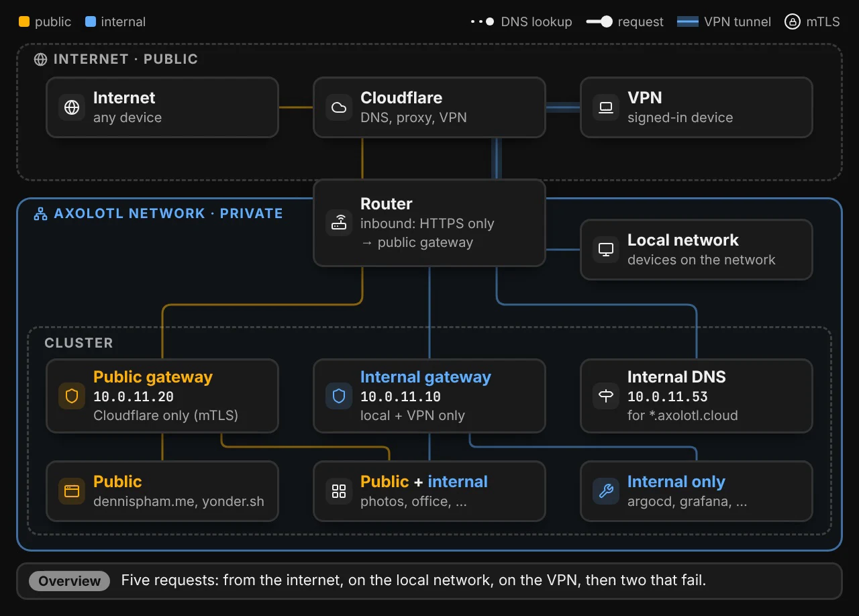Viewport: 859px width, 616px height.
Task: Click the router icon in Router node
Action: 339,222
